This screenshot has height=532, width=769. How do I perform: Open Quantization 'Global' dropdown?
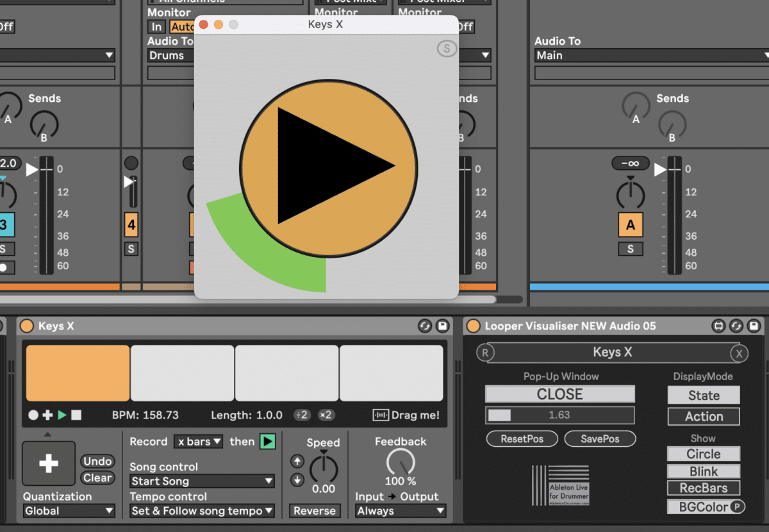tap(69, 511)
